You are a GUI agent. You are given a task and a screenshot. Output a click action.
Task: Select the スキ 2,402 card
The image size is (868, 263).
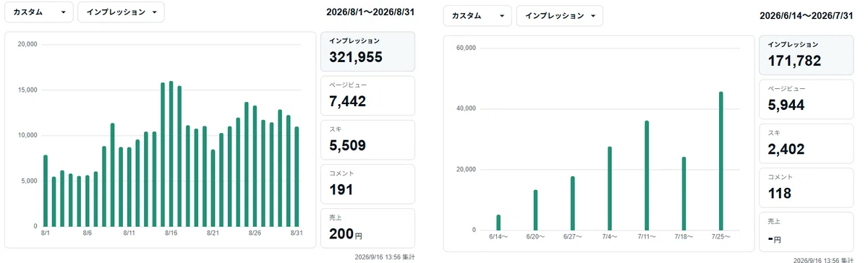click(807, 143)
